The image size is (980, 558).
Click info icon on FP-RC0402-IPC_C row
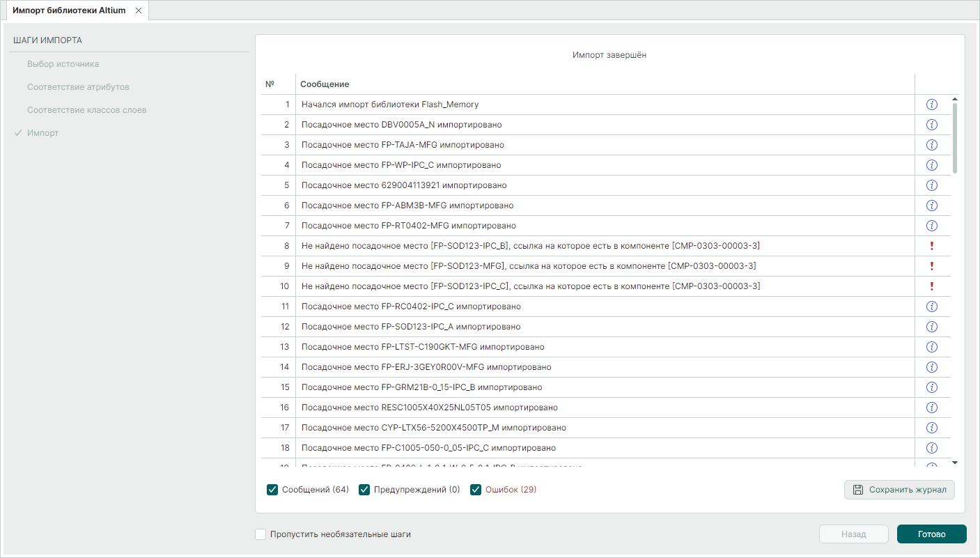pyautogui.click(x=931, y=307)
